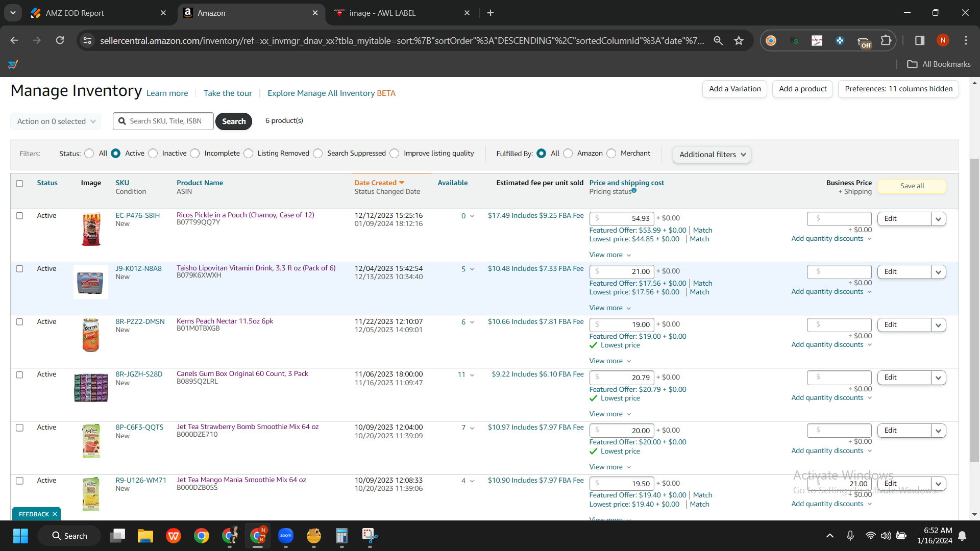This screenshot has width=980, height=551.
Task: Sort by the Date Created column
Action: tap(379, 183)
